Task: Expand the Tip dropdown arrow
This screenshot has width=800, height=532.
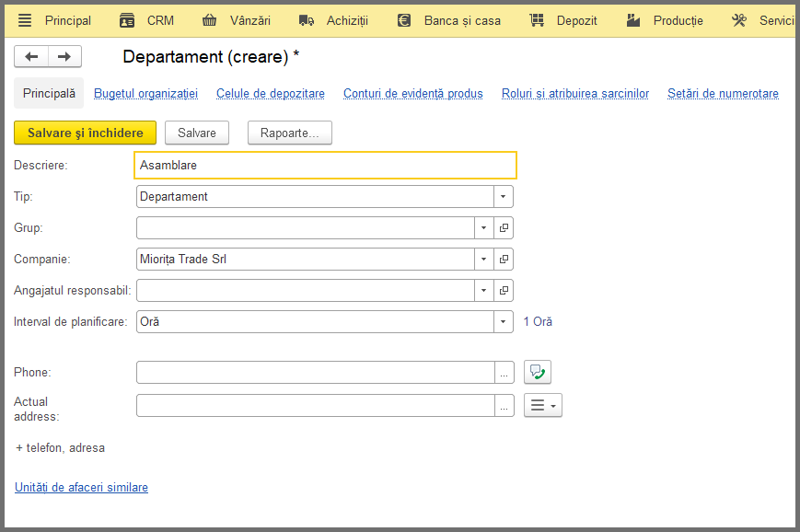Action: tap(503, 196)
